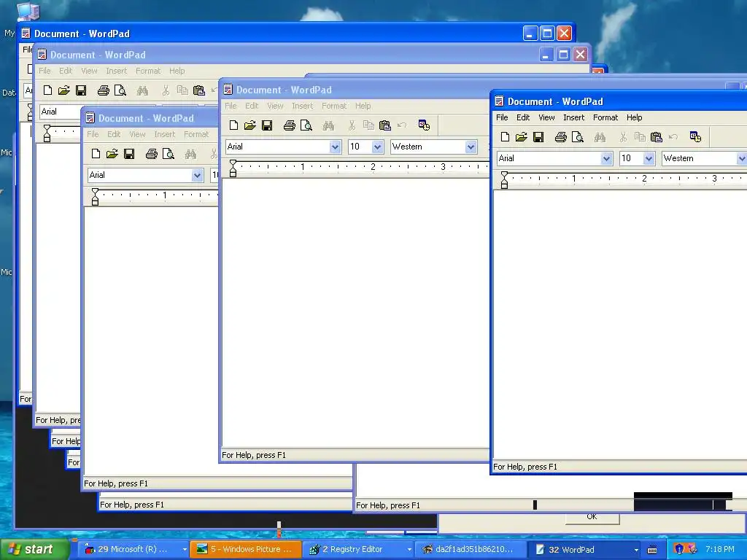
Task: Click Open icon in faded window showing Western script
Action: pyautogui.click(x=249, y=125)
